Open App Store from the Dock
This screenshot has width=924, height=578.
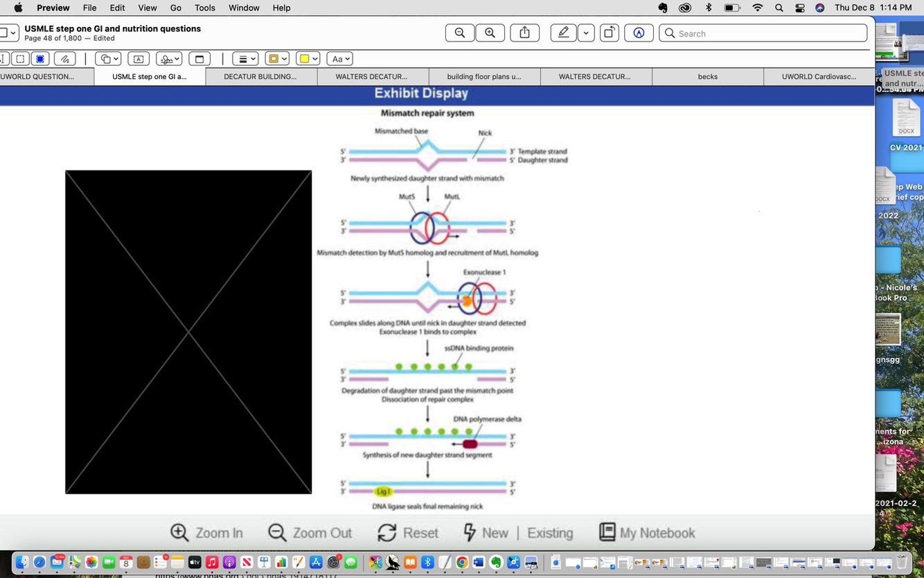click(x=316, y=562)
